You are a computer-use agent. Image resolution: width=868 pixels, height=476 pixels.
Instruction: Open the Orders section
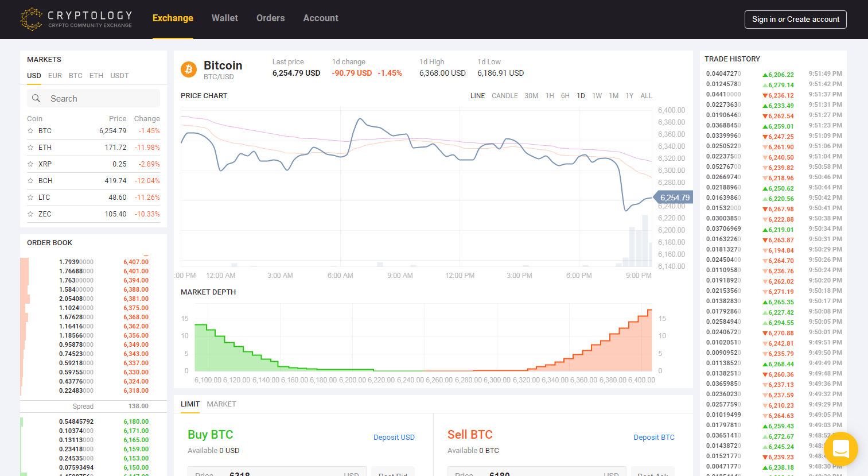270,18
